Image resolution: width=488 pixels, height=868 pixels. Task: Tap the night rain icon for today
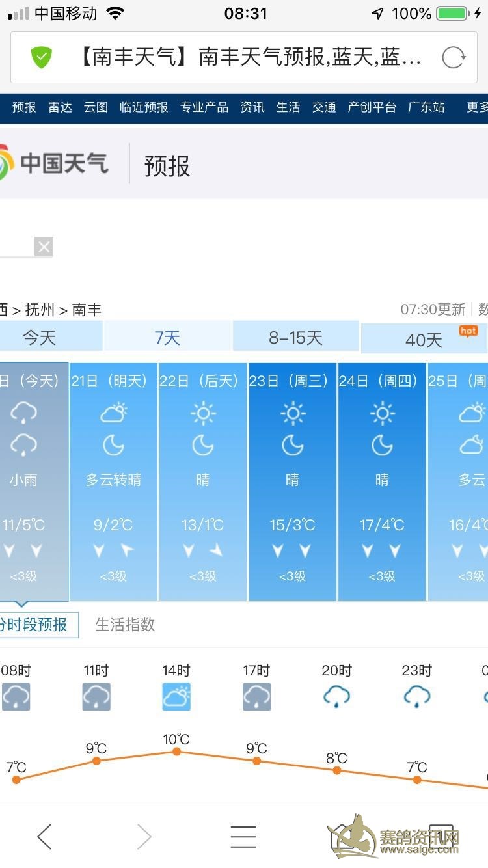pos(23,445)
